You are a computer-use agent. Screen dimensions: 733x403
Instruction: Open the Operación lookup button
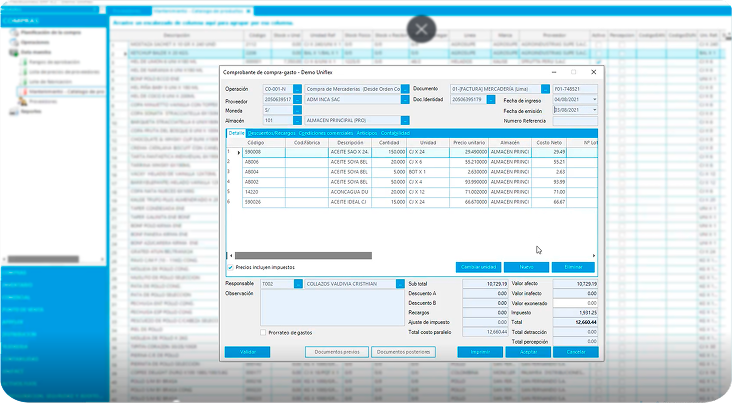tap(296, 89)
